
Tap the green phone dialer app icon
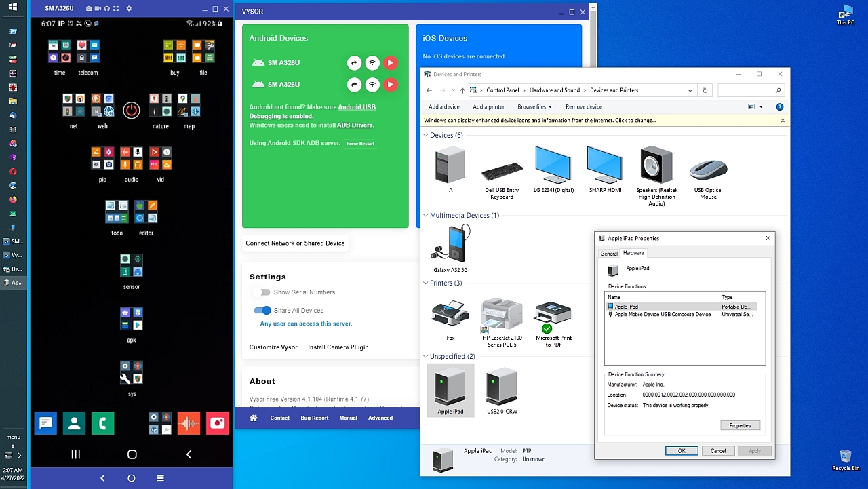tap(102, 423)
